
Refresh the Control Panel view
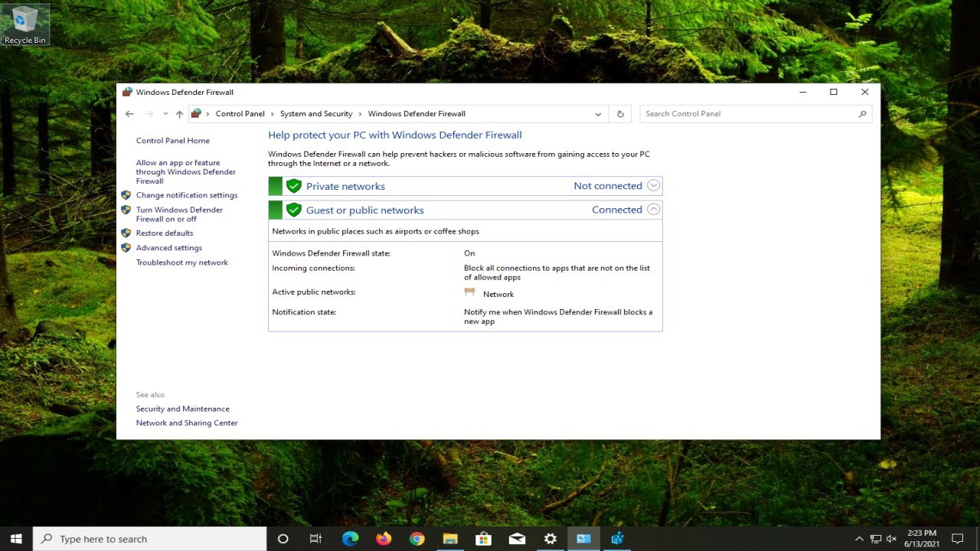(620, 114)
